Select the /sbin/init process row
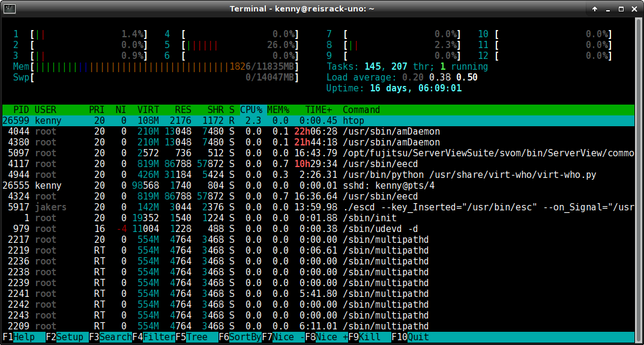Image resolution: width=644 pixels, height=345 pixels. [318, 218]
